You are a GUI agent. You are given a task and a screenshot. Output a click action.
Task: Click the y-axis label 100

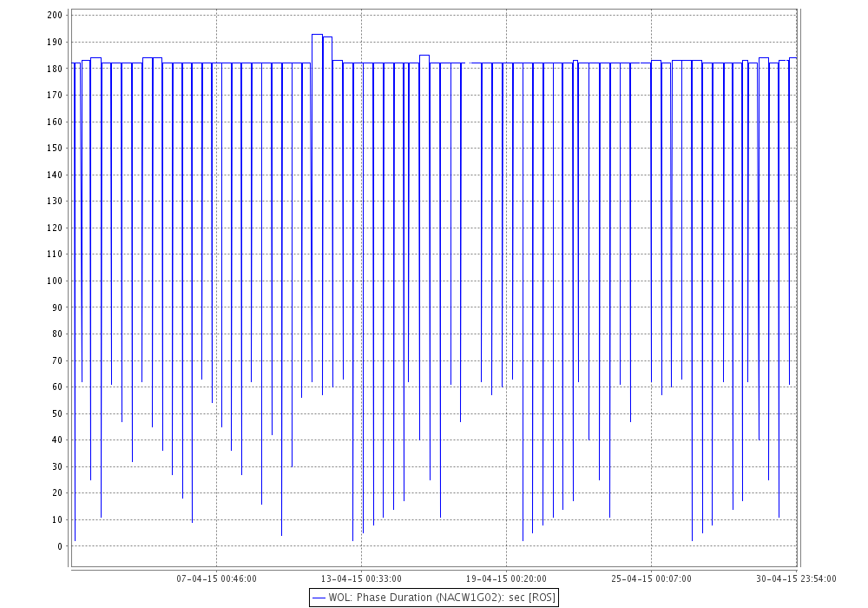pyautogui.click(x=55, y=281)
